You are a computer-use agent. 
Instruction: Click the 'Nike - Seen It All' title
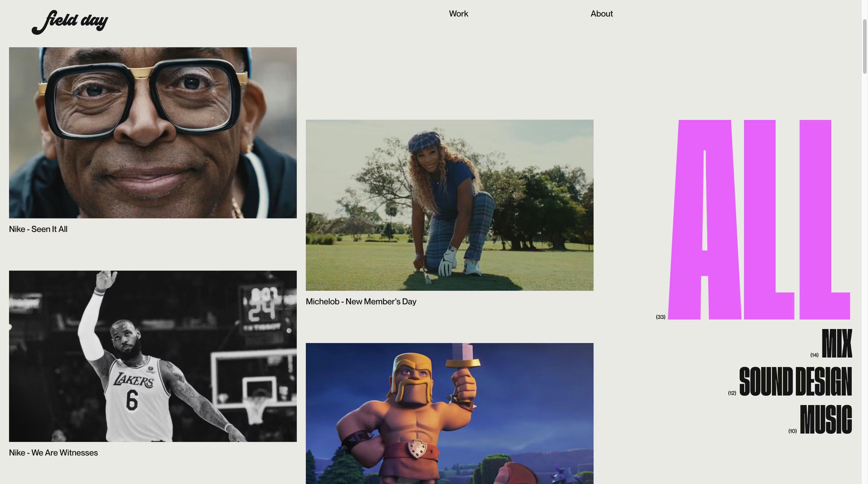(38, 229)
